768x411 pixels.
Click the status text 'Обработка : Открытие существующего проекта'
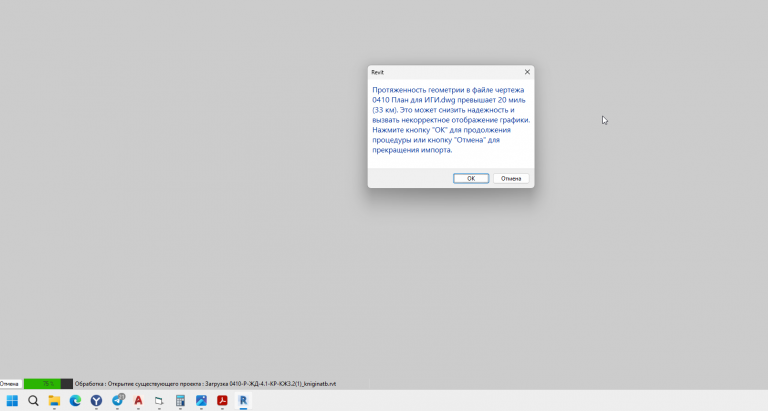(138, 384)
